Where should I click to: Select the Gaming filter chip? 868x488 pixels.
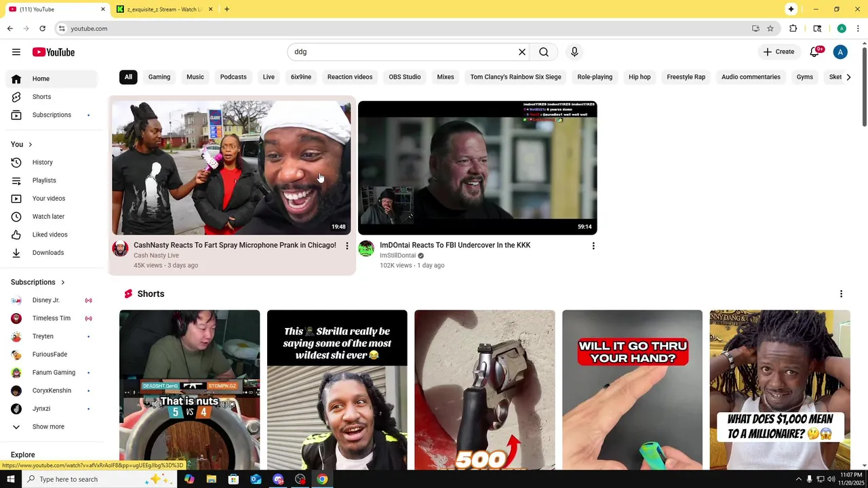click(x=159, y=77)
